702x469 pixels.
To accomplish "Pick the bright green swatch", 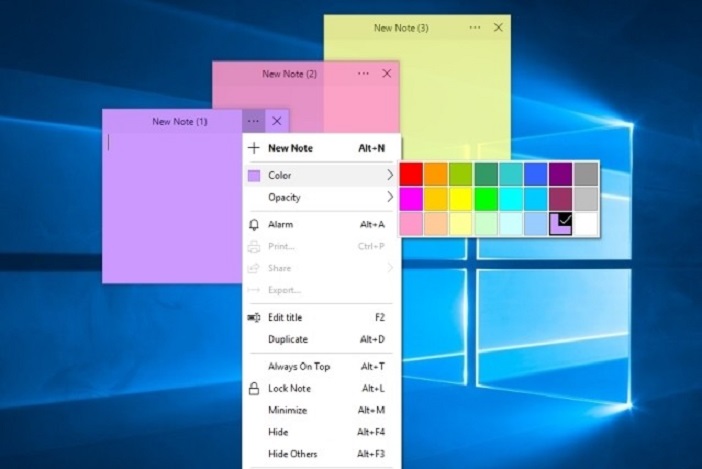I will point(486,199).
